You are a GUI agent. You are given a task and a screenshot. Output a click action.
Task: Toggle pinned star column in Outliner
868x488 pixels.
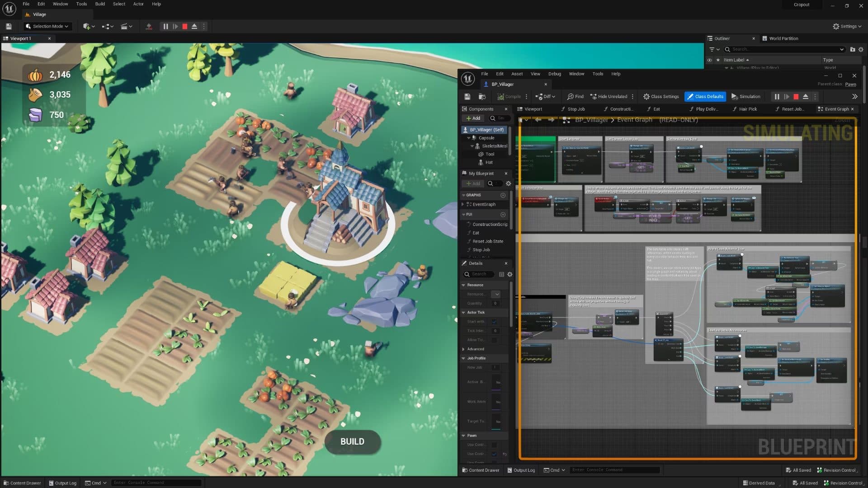(718, 60)
